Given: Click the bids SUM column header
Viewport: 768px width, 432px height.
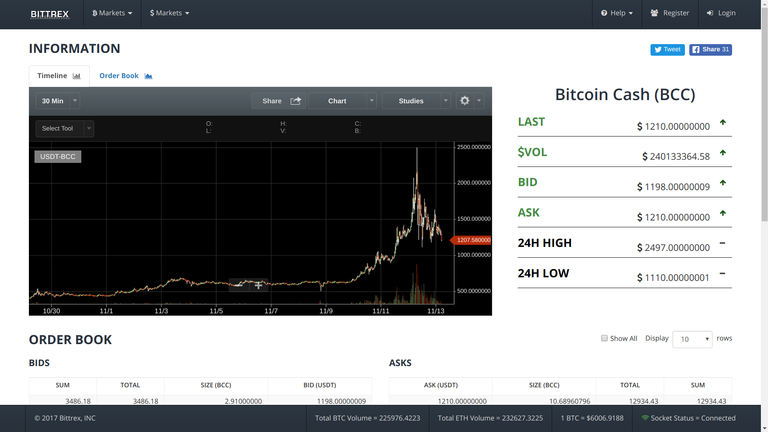Looking at the screenshot, I should coord(62,385).
